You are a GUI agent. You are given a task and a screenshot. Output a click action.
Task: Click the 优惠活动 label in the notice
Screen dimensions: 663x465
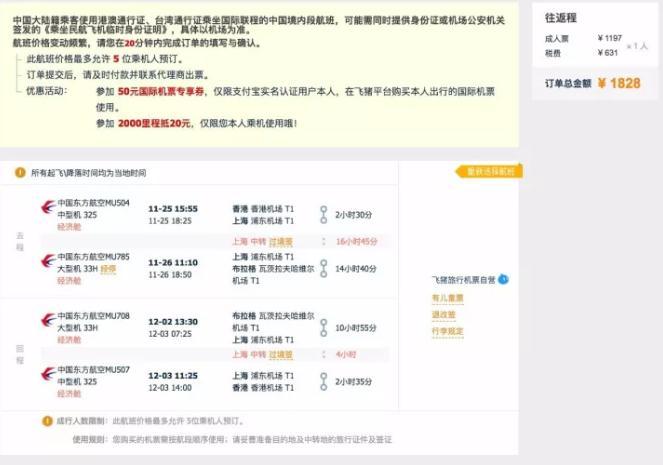point(47,91)
